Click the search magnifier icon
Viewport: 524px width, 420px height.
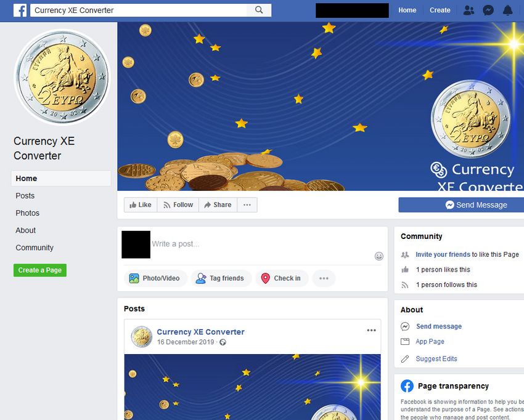pyautogui.click(x=259, y=10)
